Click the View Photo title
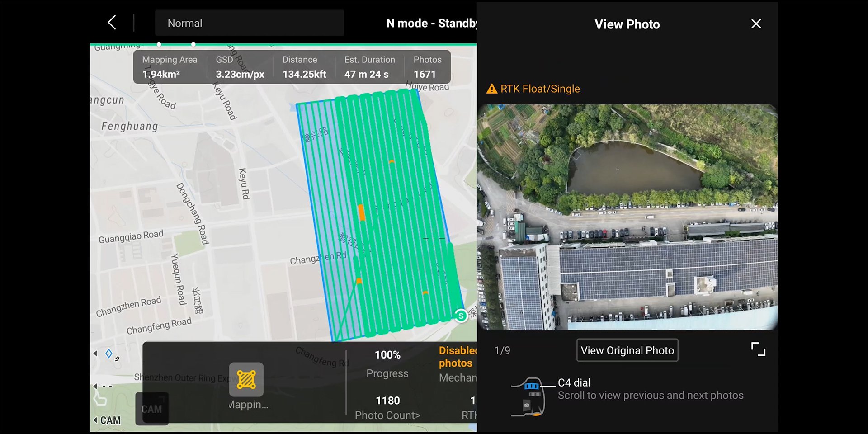 pos(627,24)
